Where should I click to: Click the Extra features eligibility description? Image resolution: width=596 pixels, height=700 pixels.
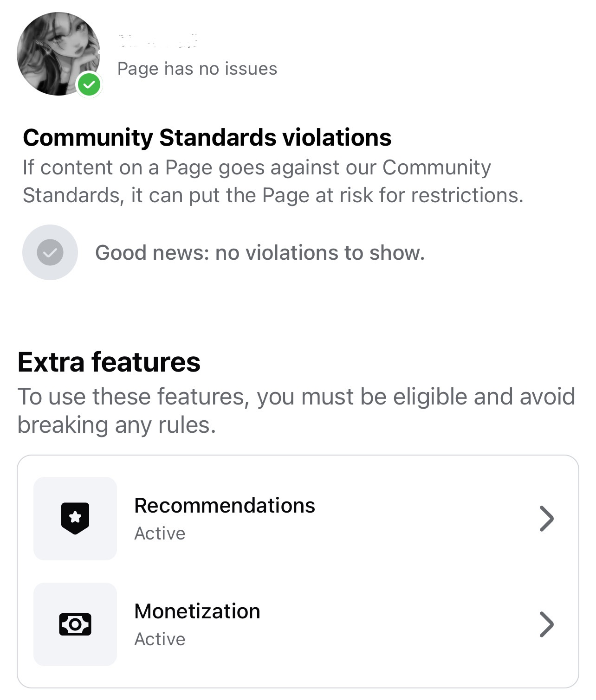pos(296,411)
